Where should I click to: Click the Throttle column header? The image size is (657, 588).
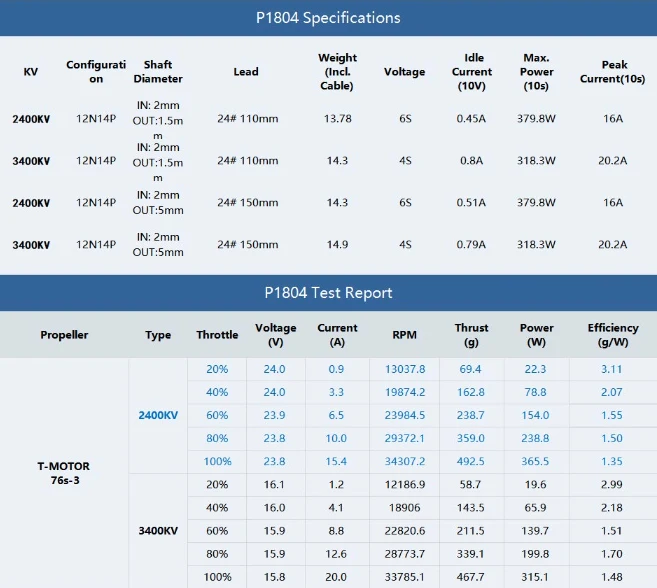217,335
